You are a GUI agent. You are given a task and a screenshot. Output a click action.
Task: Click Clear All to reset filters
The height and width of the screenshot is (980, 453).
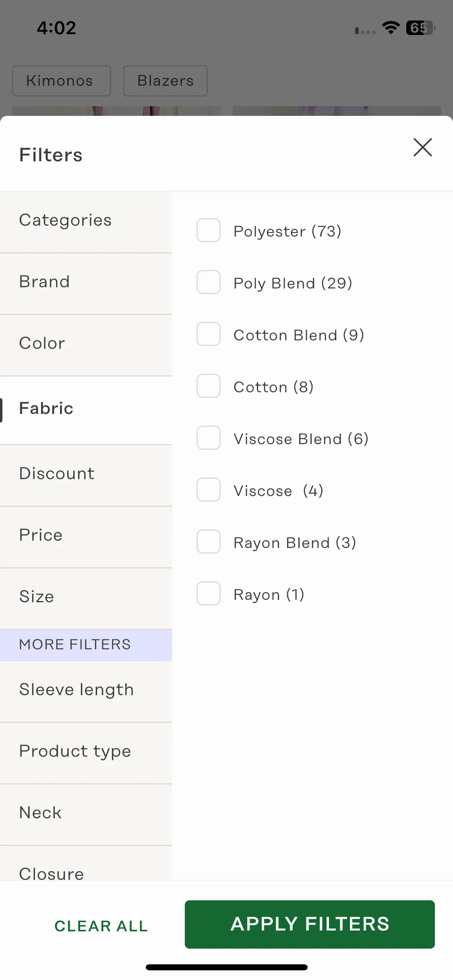click(x=101, y=926)
